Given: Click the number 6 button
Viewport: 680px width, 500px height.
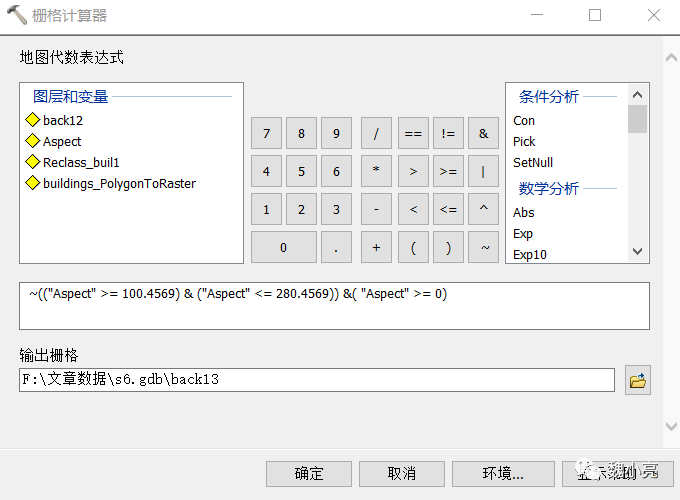Looking at the screenshot, I should tap(336, 171).
